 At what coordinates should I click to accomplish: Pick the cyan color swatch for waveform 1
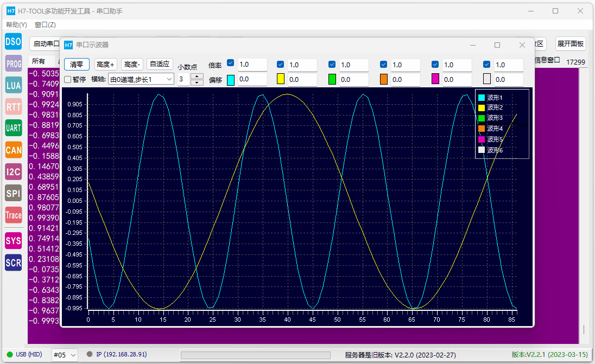pos(231,80)
